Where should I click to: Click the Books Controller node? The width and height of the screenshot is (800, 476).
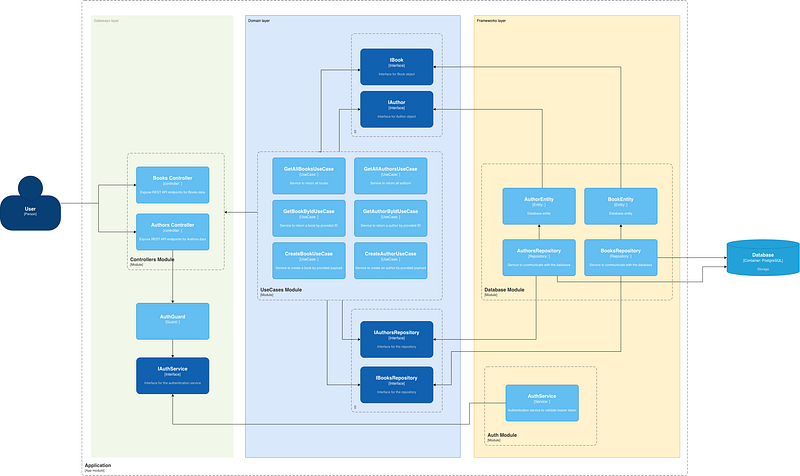click(x=172, y=185)
